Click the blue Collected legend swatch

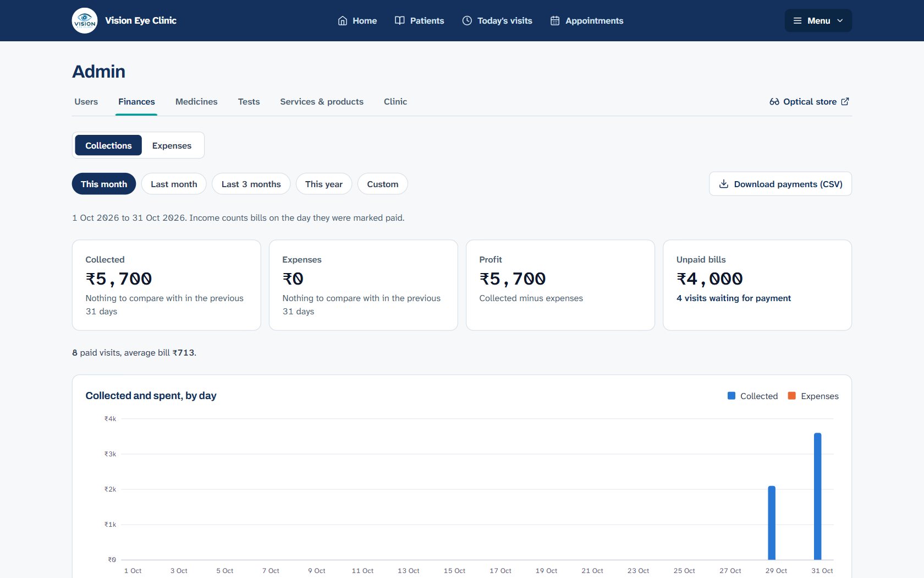pyautogui.click(x=732, y=396)
